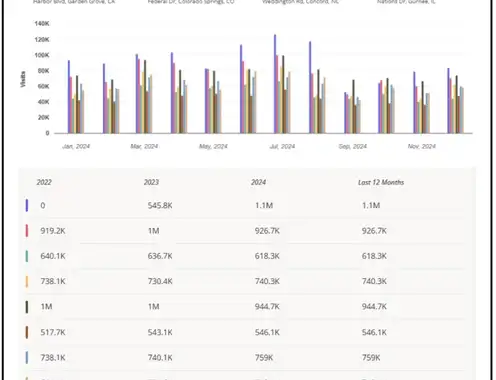The image size is (496, 380).
Task: Click the 919.2K cell
Action: pyautogui.click(x=53, y=231)
